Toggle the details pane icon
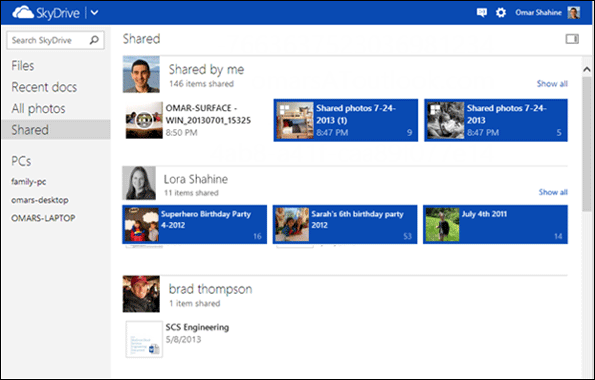595x380 pixels. [x=572, y=39]
